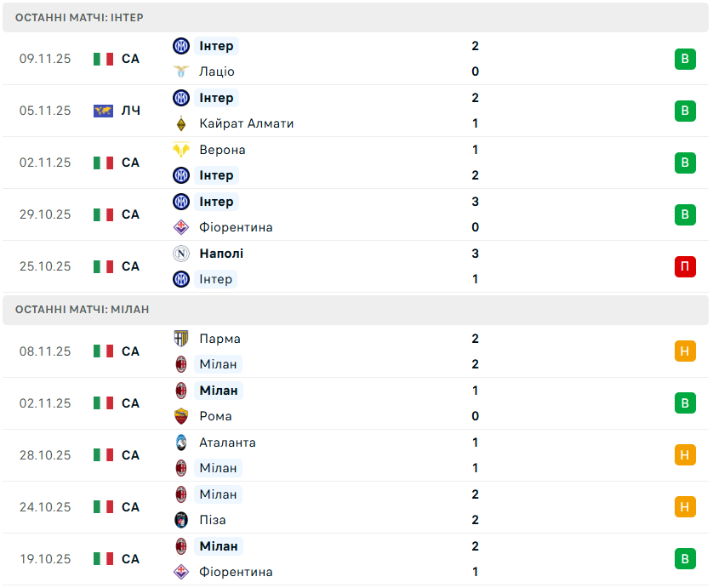The image size is (713, 588).
Task: Click the Italian flag on the 09.11.25 row
Action: pyautogui.click(x=103, y=59)
